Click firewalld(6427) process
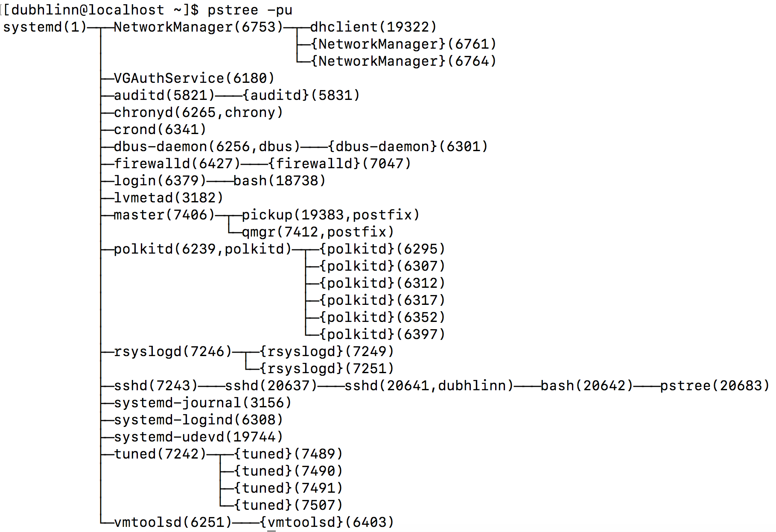Viewport: 776px width, 532px height. tap(177, 164)
